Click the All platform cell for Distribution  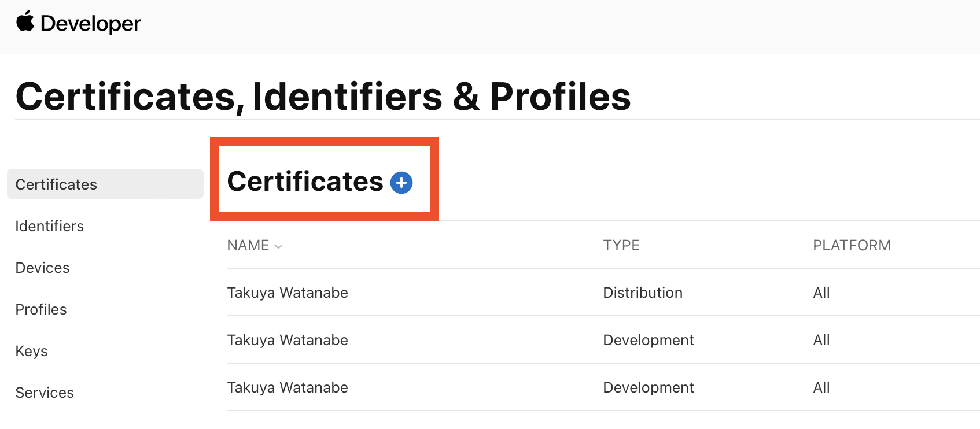[821, 293]
